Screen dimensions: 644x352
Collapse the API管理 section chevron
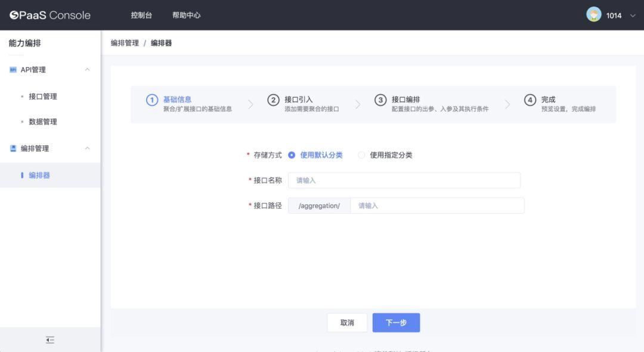87,70
